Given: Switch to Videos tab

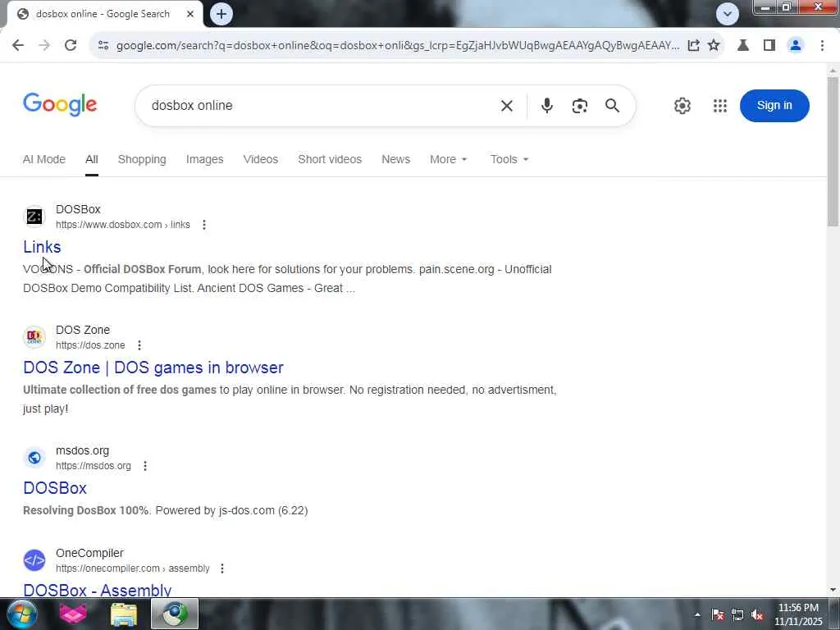Looking at the screenshot, I should click(260, 159).
